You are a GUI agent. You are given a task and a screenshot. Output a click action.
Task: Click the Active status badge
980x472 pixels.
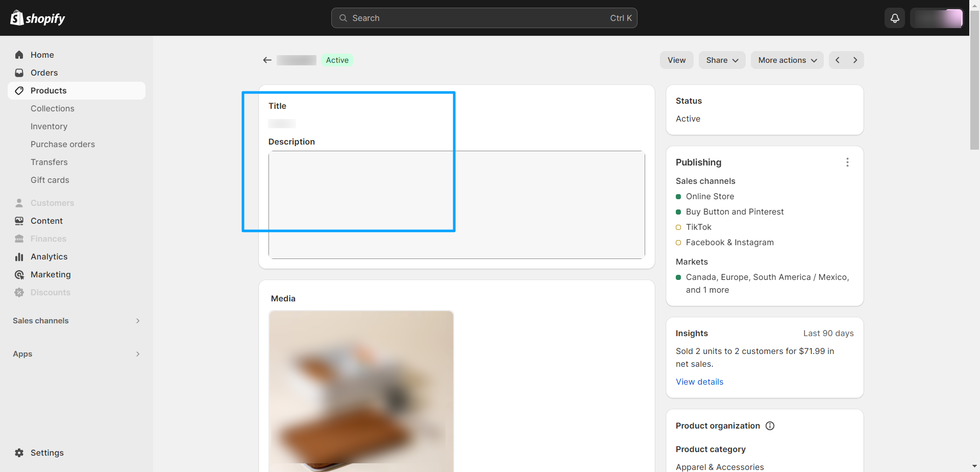[x=337, y=60]
